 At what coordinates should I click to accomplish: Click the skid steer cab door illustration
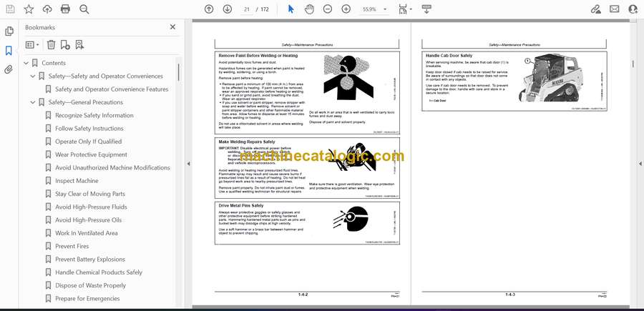click(x=552, y=78)
